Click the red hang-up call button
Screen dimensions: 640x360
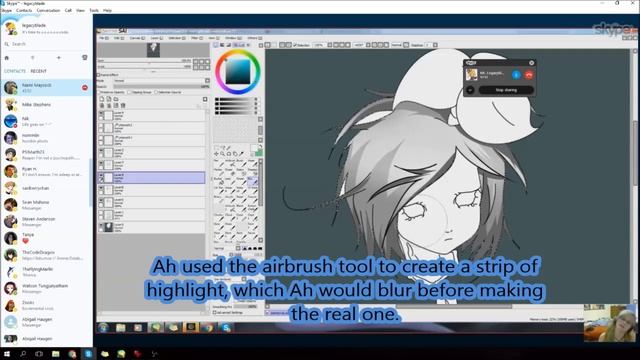point(529,75)
